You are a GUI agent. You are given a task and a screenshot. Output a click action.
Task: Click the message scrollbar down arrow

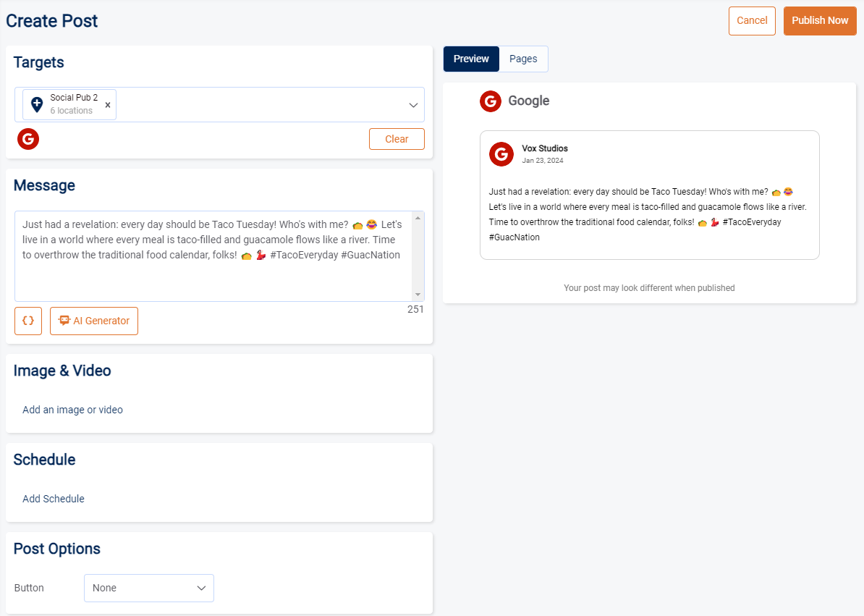click(x=418, y=295)
